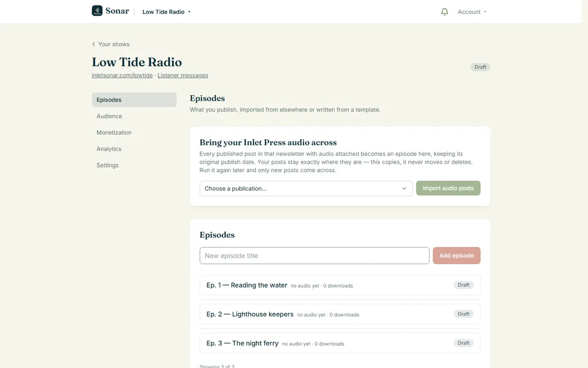588x368 pixels.
Task: Click the Draft badge beside the show title
Action: (481, 67)
